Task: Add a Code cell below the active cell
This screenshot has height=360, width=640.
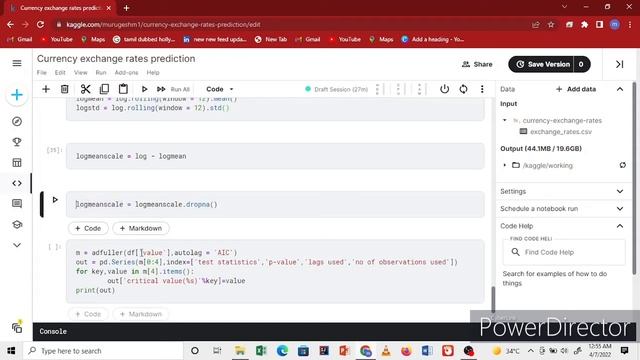Action: point(88,228)
